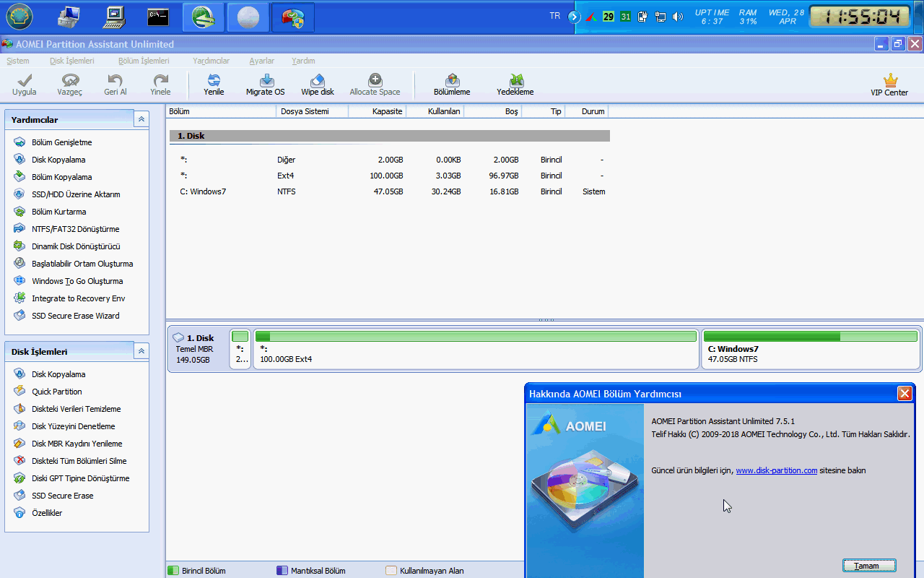Open Dinamik Disk Dönüştürücü
Image resolution: width=924 pixels, height=578 pixels.
coord(67,246)
